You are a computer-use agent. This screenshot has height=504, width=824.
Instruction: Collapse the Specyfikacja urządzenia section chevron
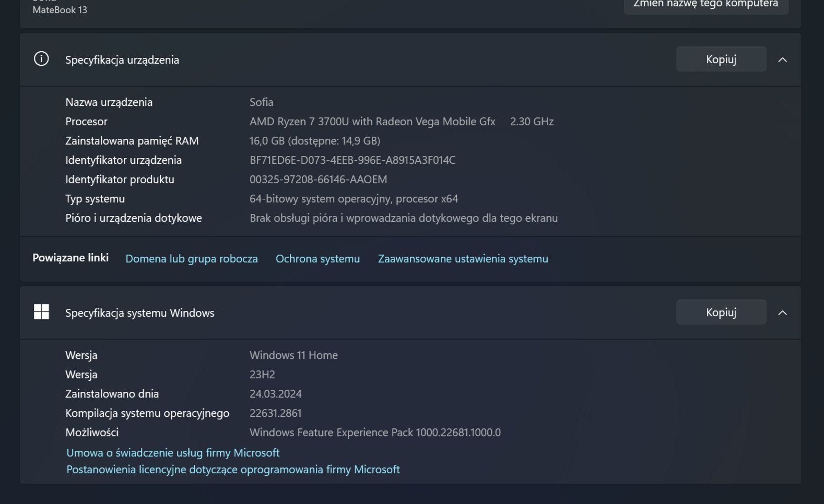point(782,59)
